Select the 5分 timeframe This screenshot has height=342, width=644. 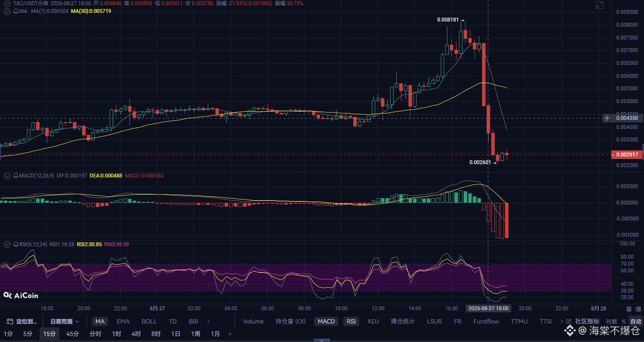coord(28,334)
